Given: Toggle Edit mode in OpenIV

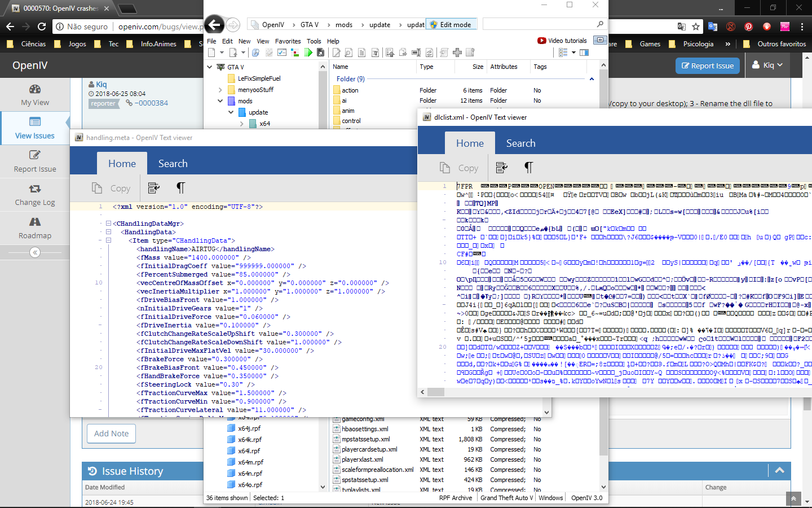Looking at the screenshot, I should [451, 24].
